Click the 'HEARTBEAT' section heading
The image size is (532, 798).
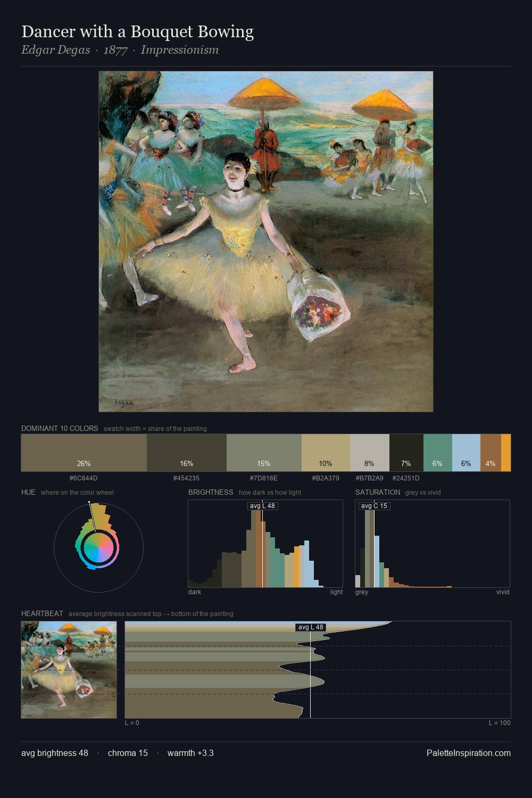(x=42, y=613)
